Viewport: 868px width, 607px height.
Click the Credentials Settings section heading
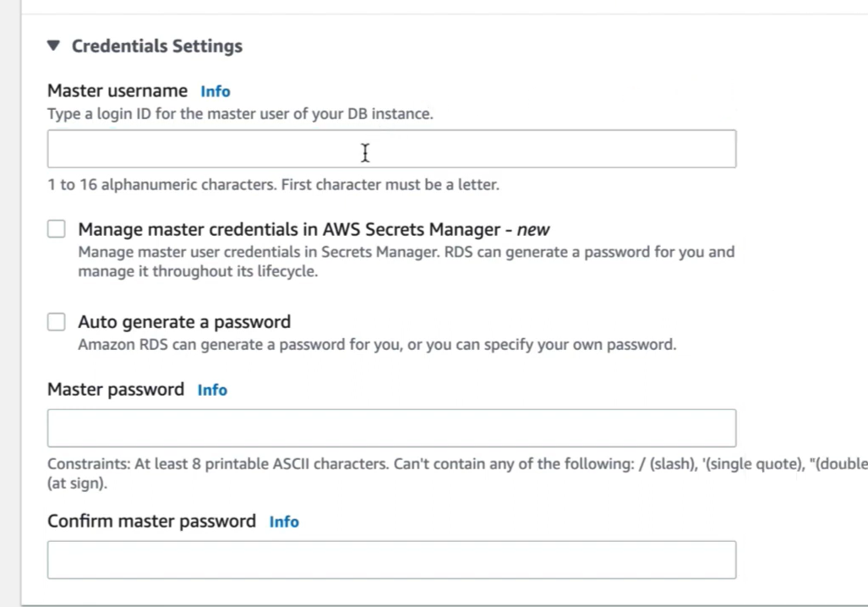coord(156,46)
